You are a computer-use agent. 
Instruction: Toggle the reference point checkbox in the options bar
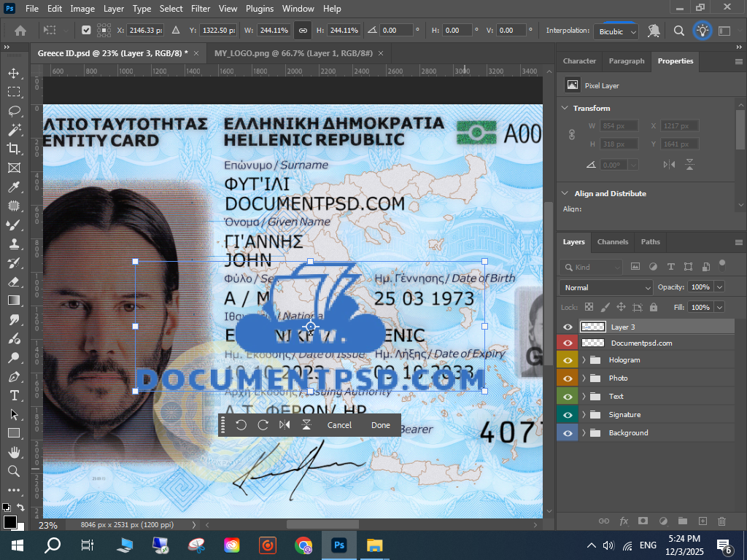pos(86,31)
